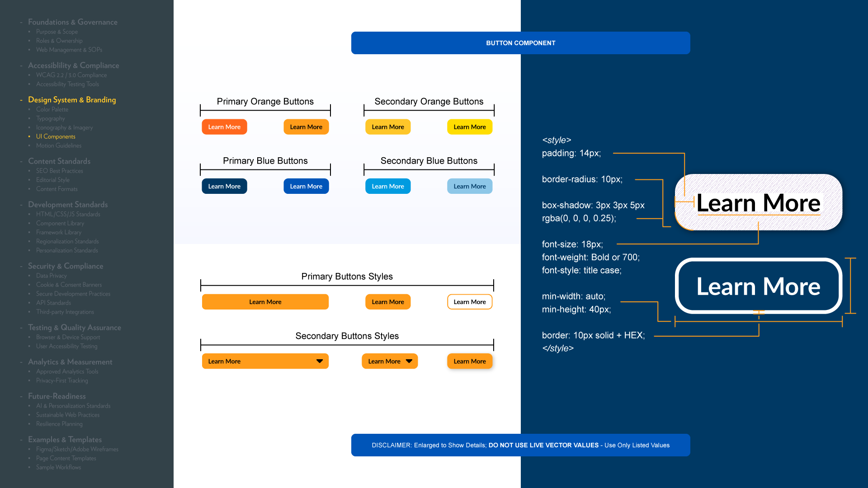Open UI Components in the sidebar
Viewport: 868px width, 488px height.
[x=56, y=136]
